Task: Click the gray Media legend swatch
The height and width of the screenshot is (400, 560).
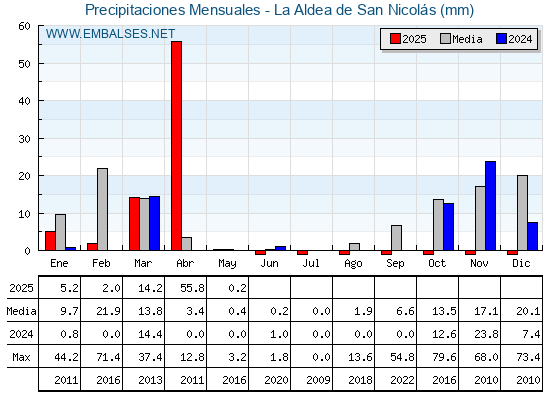Action: click(445, 39)
